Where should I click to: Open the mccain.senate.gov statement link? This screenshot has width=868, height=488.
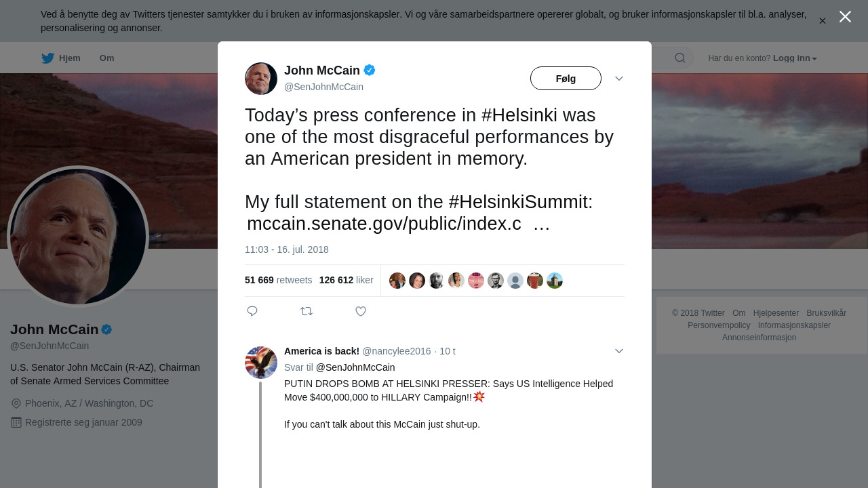[x=384, y=224]
